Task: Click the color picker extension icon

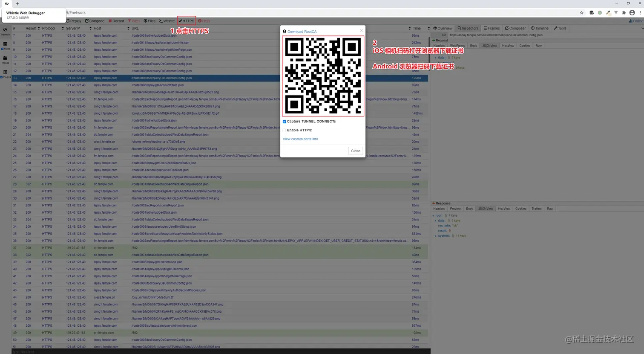Action: coord(608,13)
